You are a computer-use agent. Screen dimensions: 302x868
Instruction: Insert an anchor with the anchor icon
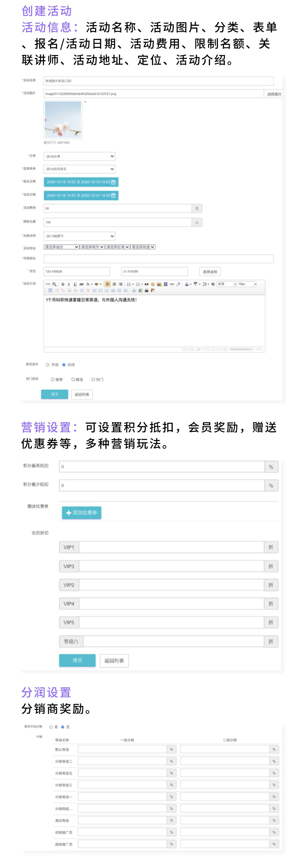coord(134,290)
